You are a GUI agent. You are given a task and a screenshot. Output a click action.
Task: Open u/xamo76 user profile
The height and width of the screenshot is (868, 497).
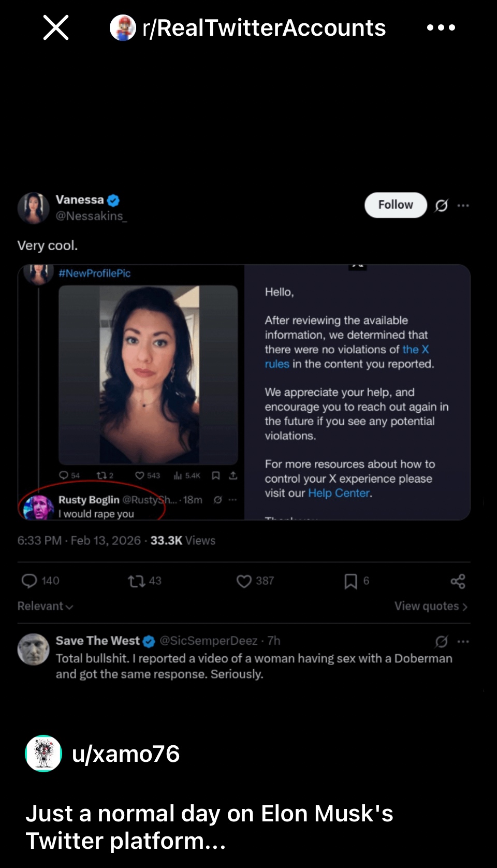(x=126, y=754)
